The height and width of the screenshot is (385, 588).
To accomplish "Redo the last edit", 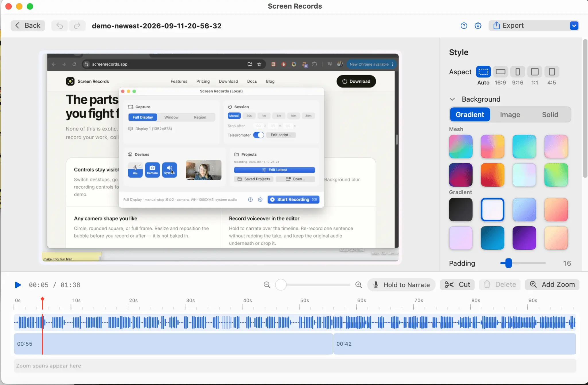I will pyautogui.click(x=77, y=26).
